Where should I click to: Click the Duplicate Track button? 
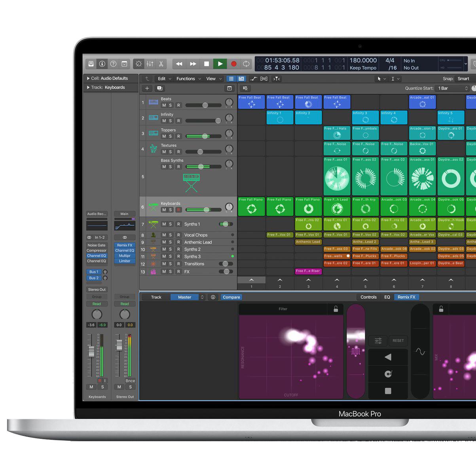coord(159,88)
